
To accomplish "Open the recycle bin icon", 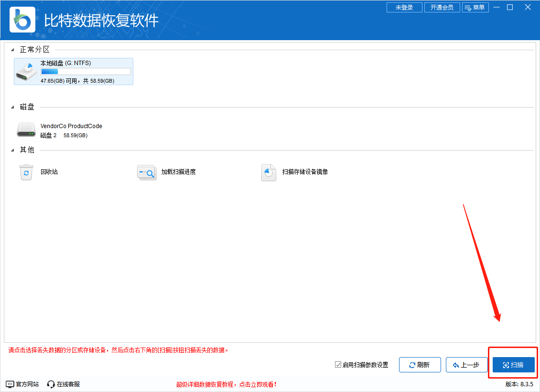I will [x=26, y=172].
